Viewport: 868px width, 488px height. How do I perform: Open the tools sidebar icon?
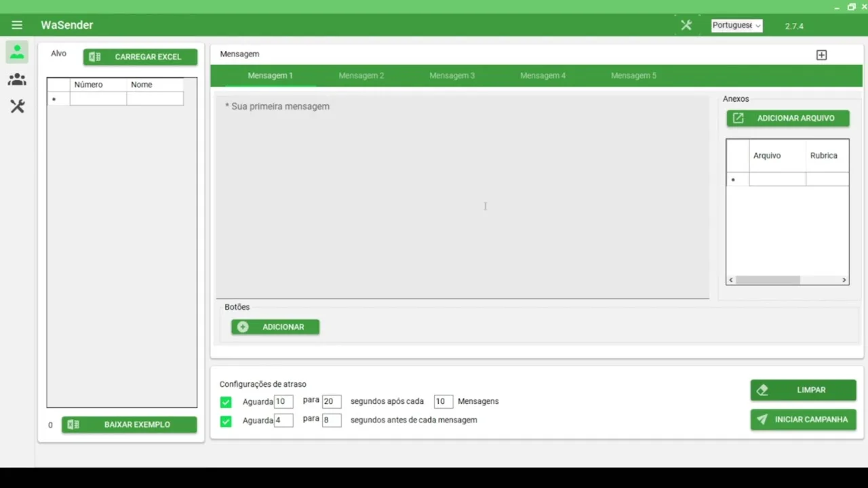(17, 106)
